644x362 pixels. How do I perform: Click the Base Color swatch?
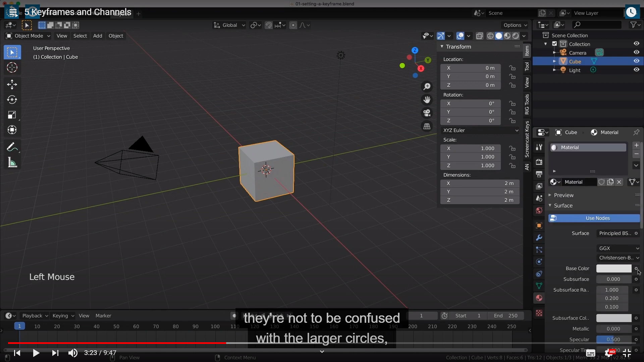[613, 268]
